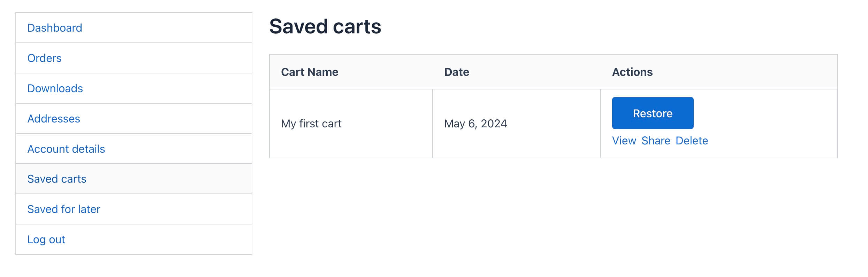
Task: Click the Log out link
Action: 46,239
